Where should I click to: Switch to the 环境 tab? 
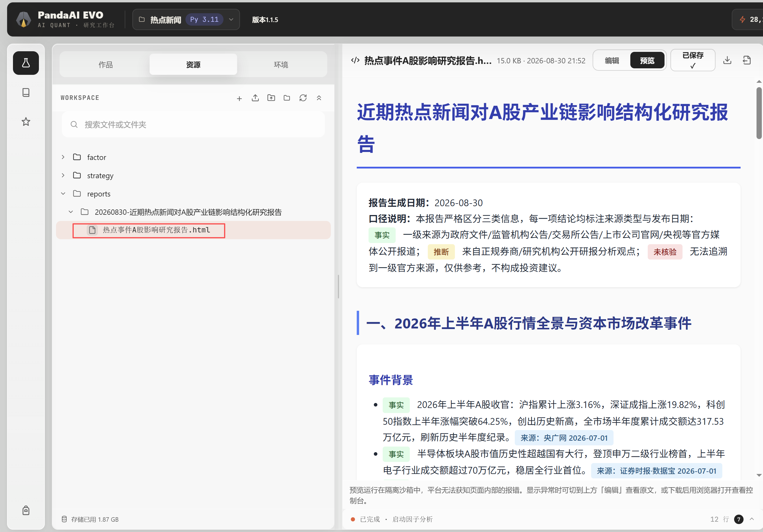tap(281, 65)
